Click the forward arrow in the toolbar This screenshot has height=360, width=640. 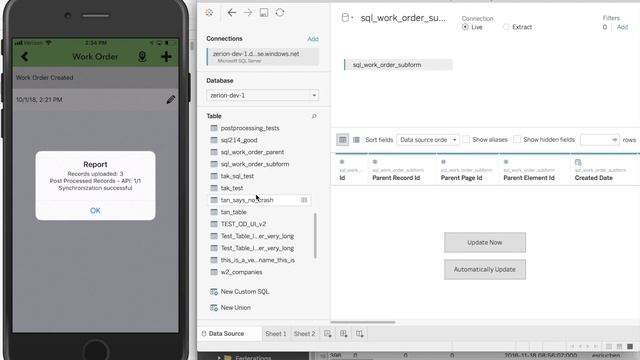(x=247, y=13)
